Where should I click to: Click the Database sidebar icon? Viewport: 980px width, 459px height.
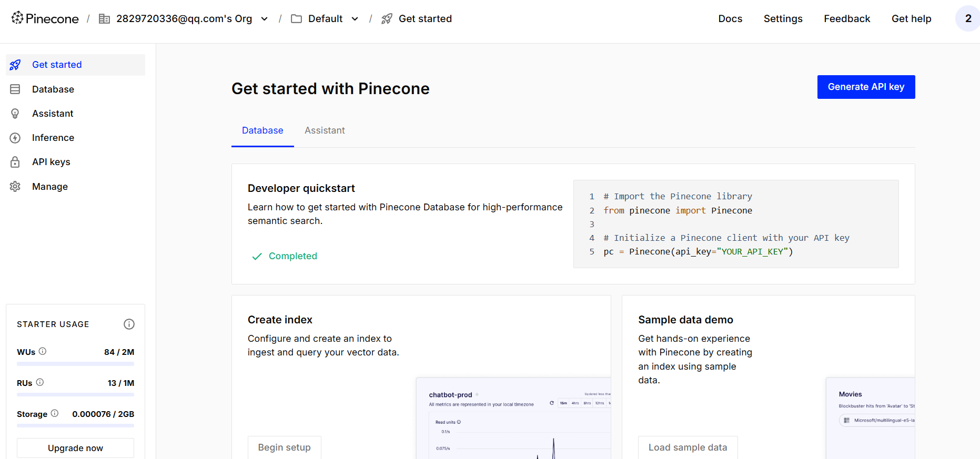coord(15,89)
